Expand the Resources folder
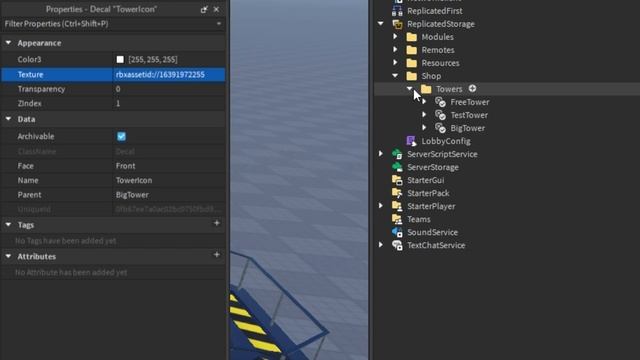The height and width of the screenshot is (360, 640). 395,63
